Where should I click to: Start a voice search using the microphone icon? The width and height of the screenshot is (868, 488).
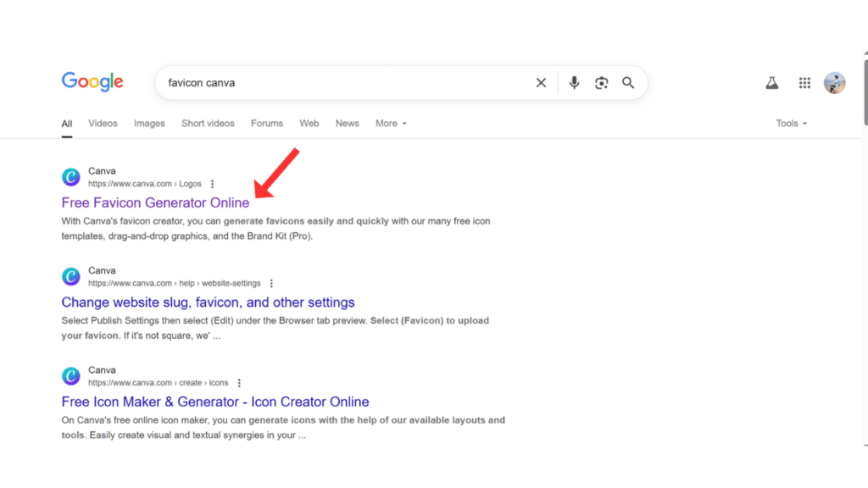574,82
